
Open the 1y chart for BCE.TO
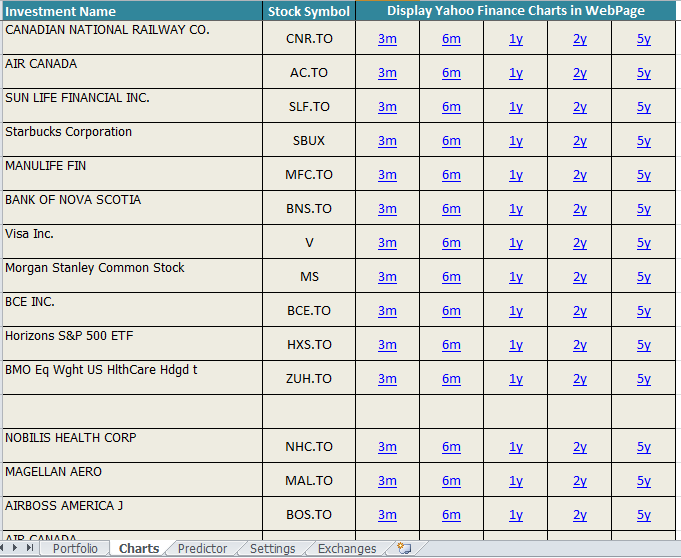tap(516, 311)
